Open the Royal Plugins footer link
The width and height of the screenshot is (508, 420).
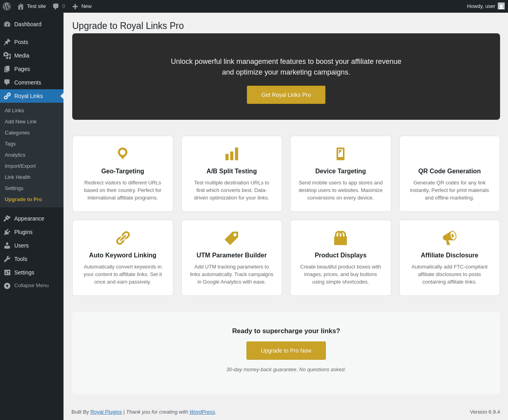tap(106, 412)
